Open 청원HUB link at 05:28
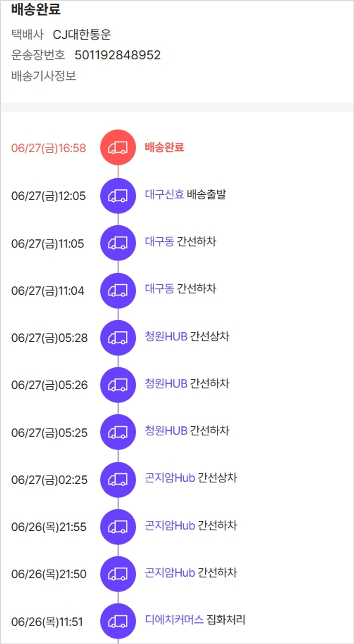354x644 pixels. click(166, 336)
